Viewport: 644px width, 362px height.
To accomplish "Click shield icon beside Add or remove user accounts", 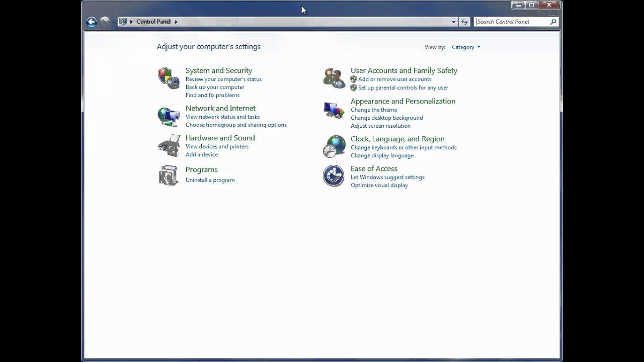I will [354, 79].
